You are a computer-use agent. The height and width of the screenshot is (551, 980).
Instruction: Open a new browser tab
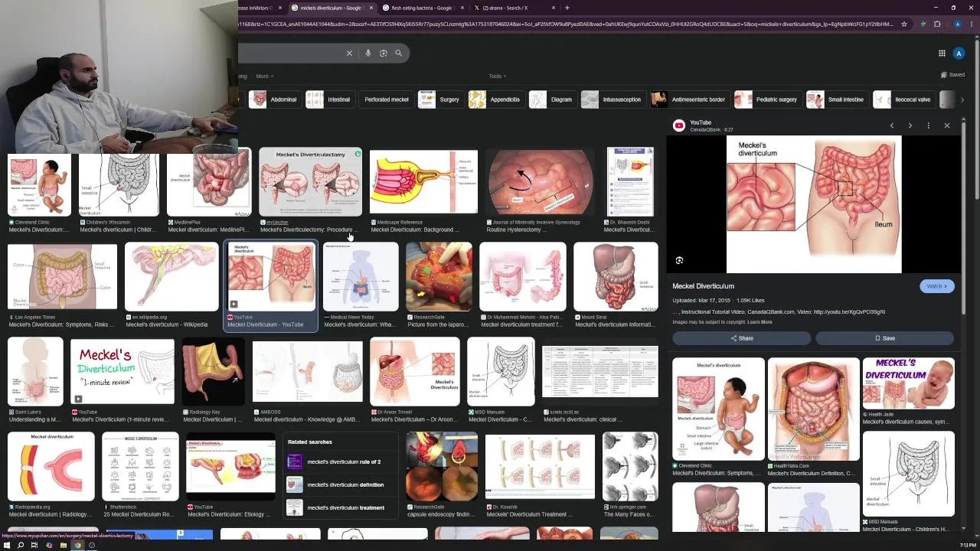[x=567, y=8]
